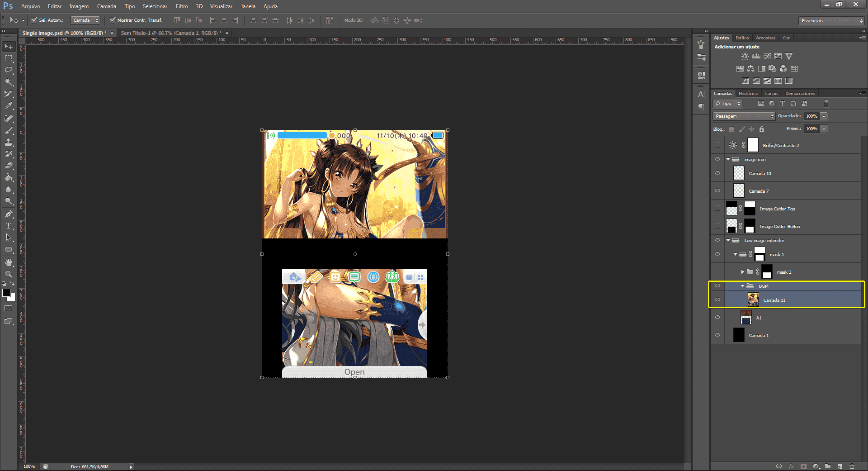The image size is (868, 471).
Task: Select the Rectangular Marquee tool
Action: click(9, 58)
